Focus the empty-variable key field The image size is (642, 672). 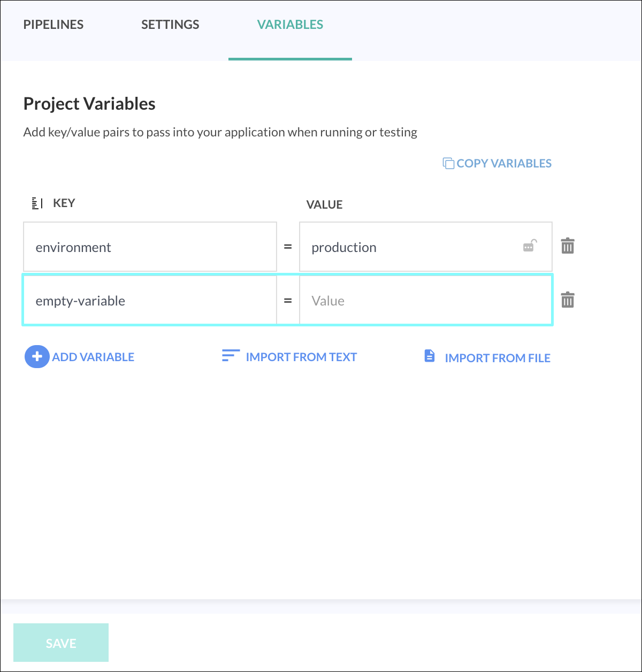point(150,300)
